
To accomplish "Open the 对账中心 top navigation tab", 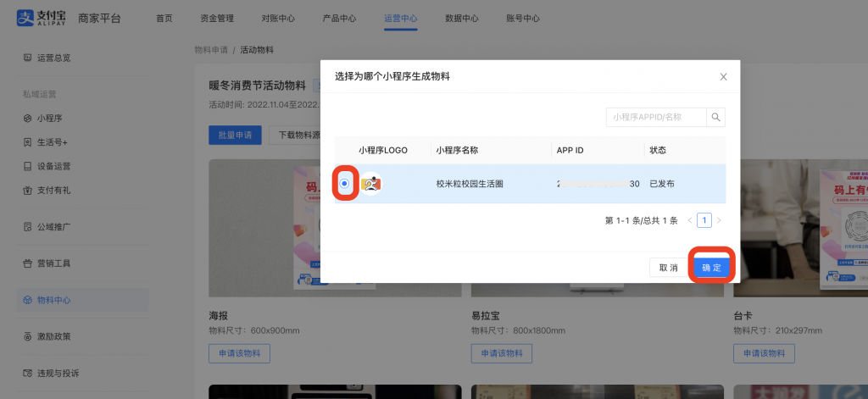I will pyautogui.click(x=278, y=19).
